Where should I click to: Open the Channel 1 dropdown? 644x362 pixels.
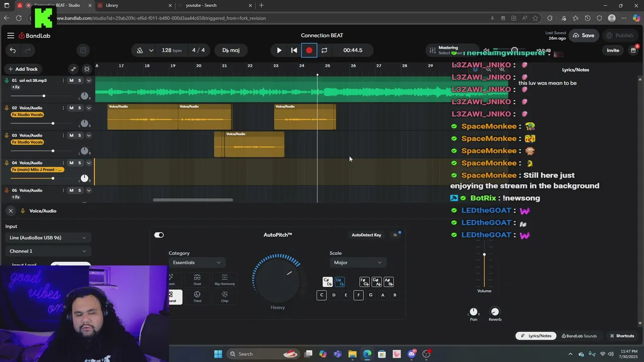pyautogui.click(x=48, y=251)
